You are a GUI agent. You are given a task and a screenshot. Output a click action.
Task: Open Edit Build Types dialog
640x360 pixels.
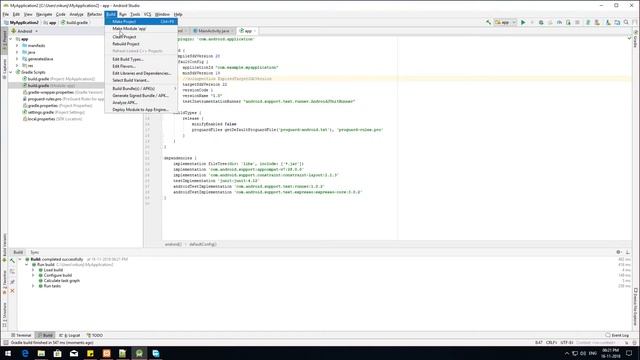[x=141, y=59]
